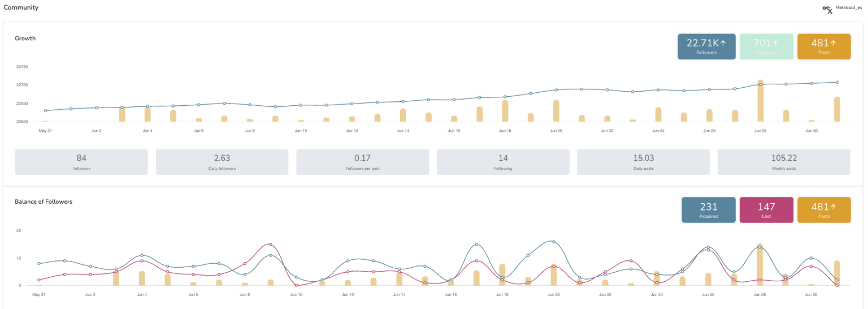868x309 pixels.
Task: Click the 15.03 Daily posts card
Action: 643,162
